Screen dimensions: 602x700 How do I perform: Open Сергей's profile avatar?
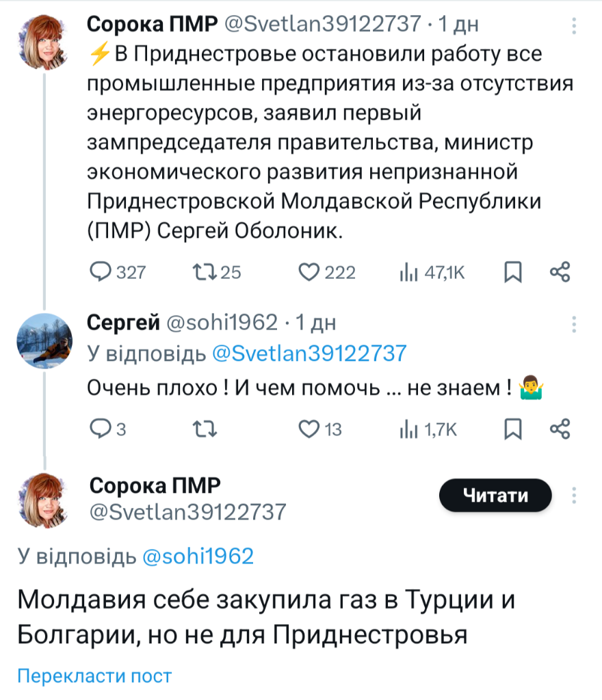click(x=44, y=338)
